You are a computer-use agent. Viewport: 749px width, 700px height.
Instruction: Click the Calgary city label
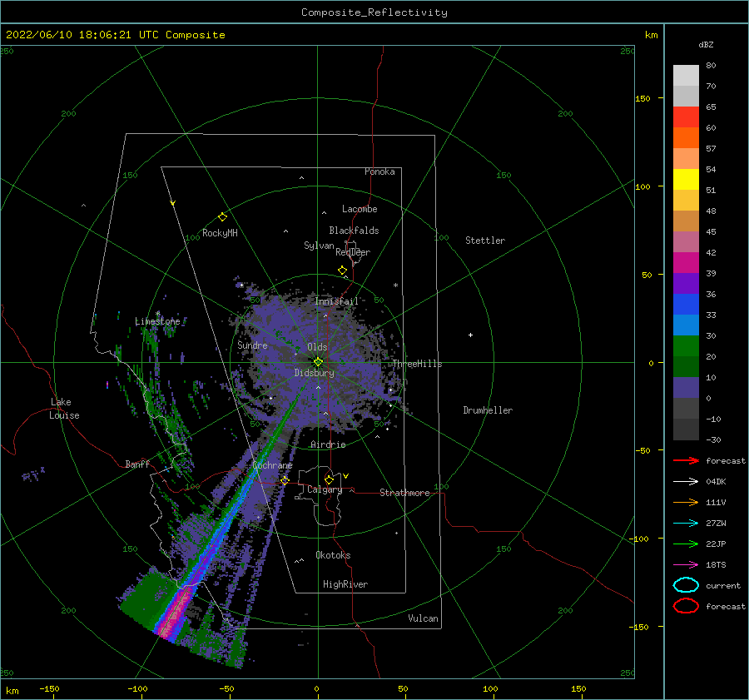[325, 489]
